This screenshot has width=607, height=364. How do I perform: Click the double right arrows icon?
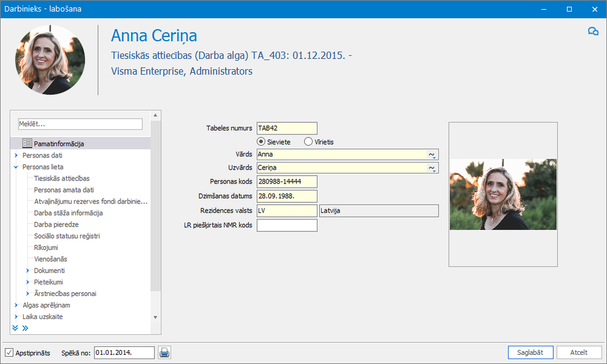coord(25,328)
